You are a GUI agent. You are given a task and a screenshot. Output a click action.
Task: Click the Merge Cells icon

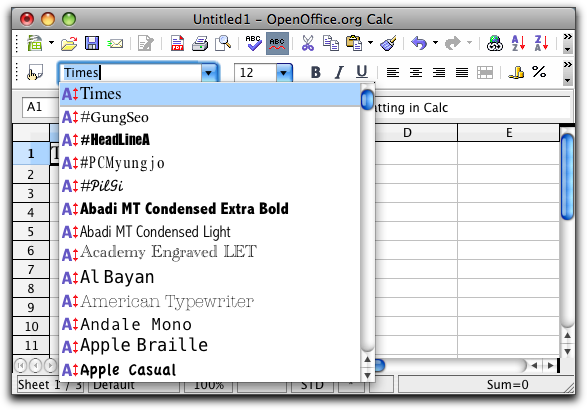click(485, 73)
